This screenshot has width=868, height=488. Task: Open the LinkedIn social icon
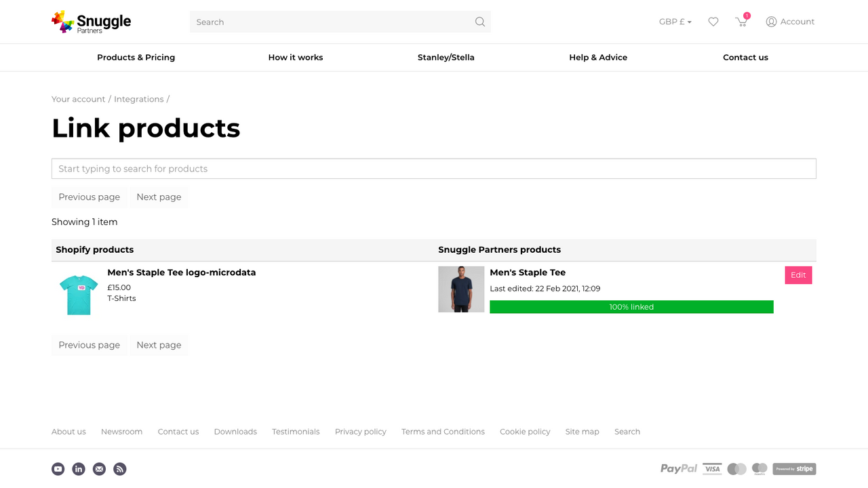(78, 468)
